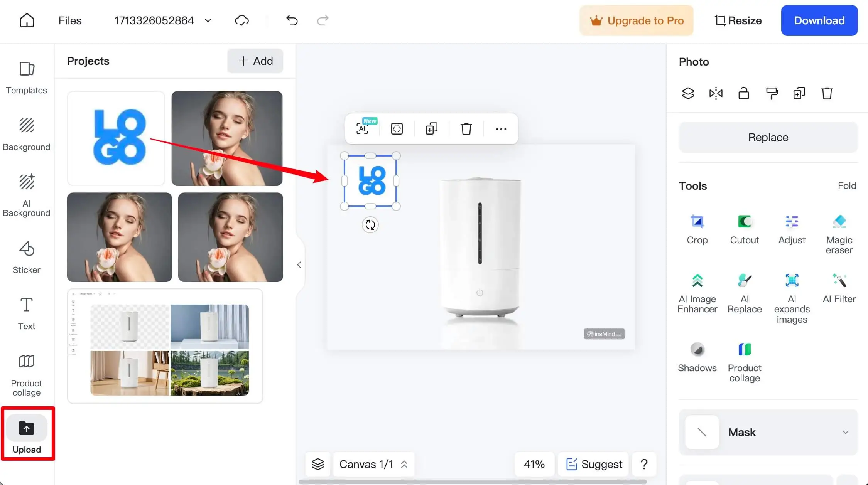This screenshot has width=868, height=485.
Task: Select the woman portrait thumbnail
Action: [226, 138]
